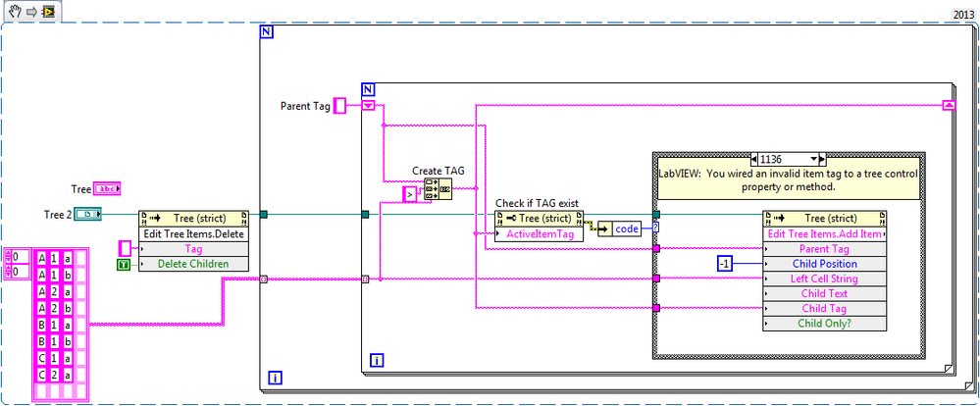Click the auto-indexing array tunnel on the outer loop
The height and width of the screenshot is (406, 980).
[263, 279]
